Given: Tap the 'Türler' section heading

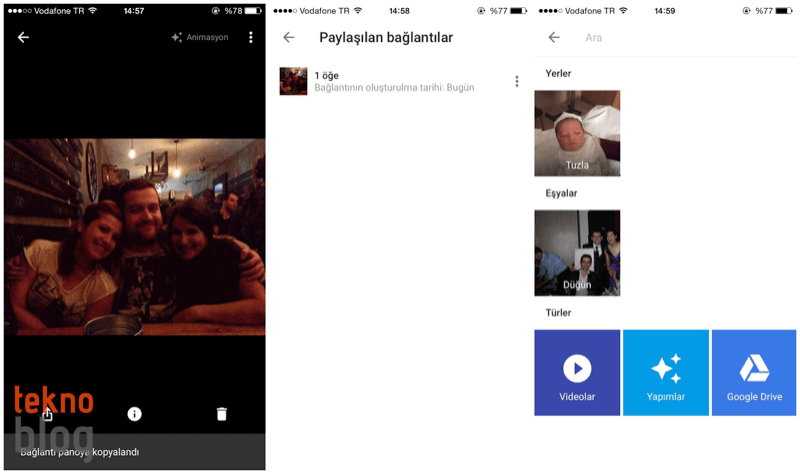Looking at the screenshot, I should pyautogui.click(x=558, y=313).
